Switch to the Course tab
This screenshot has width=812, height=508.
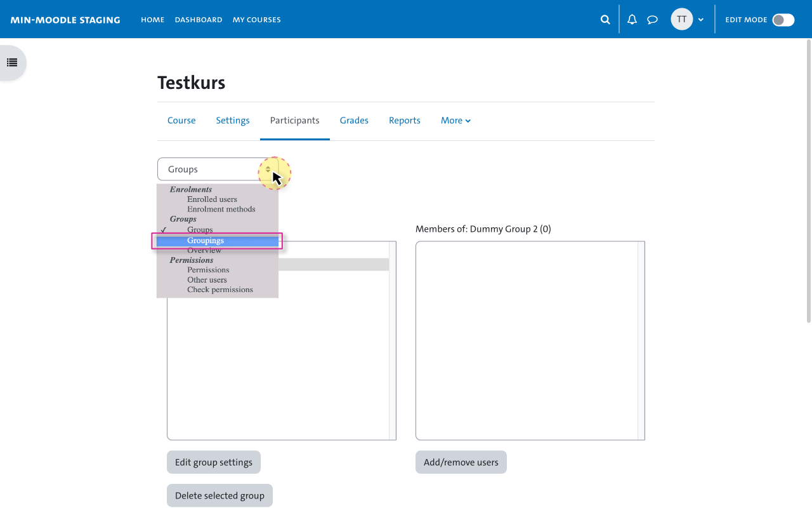pos(181,121)
